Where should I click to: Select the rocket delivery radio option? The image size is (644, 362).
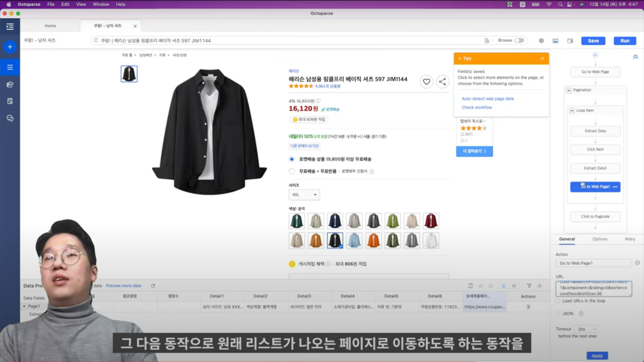click(292, 159)
